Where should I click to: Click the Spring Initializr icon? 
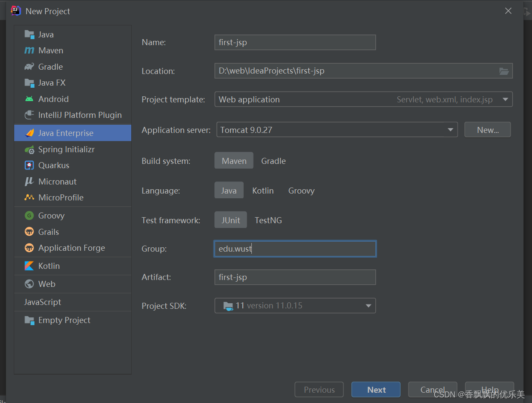pyautogui.click(x=29, y=149)
